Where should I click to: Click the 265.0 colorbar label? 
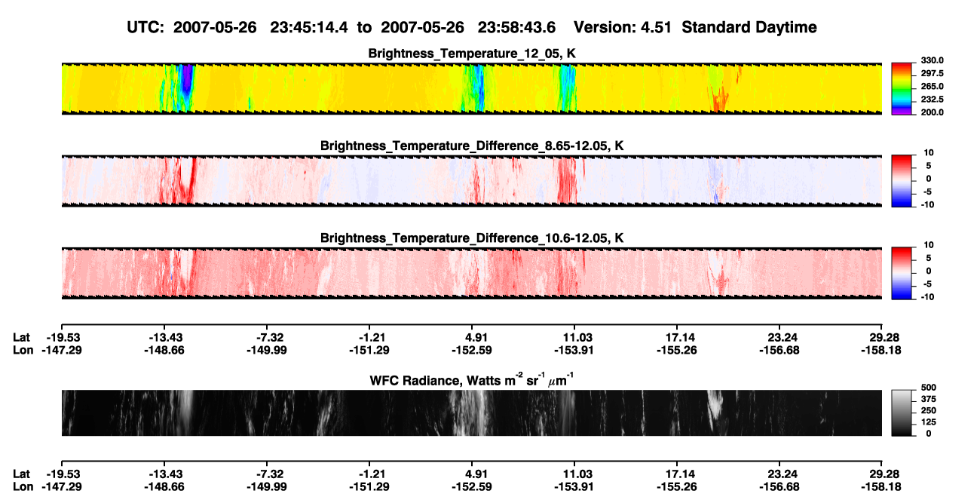932,87
